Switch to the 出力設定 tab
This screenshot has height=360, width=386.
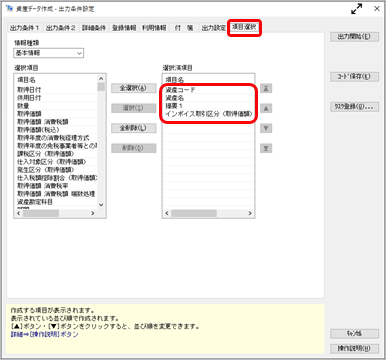213,28
